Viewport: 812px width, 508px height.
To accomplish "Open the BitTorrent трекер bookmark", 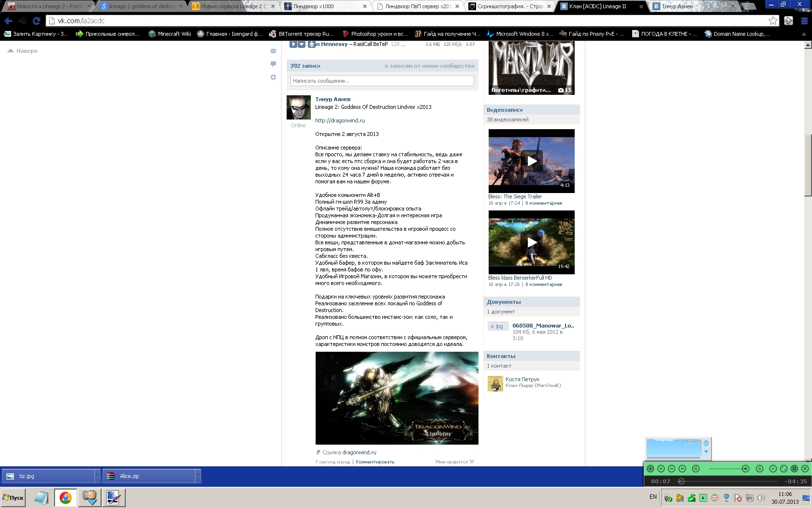I will pos(302,34).
